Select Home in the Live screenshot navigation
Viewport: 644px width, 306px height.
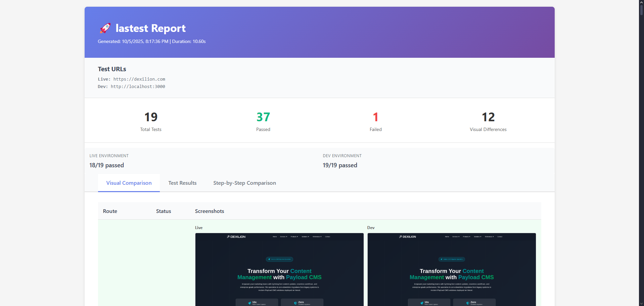(x=275, y=236)
